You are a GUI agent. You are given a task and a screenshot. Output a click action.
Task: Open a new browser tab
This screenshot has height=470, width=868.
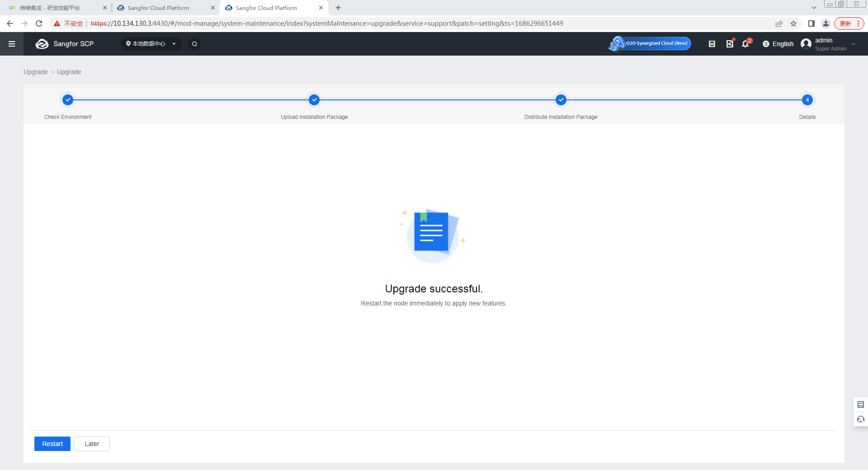pos(338,8)
